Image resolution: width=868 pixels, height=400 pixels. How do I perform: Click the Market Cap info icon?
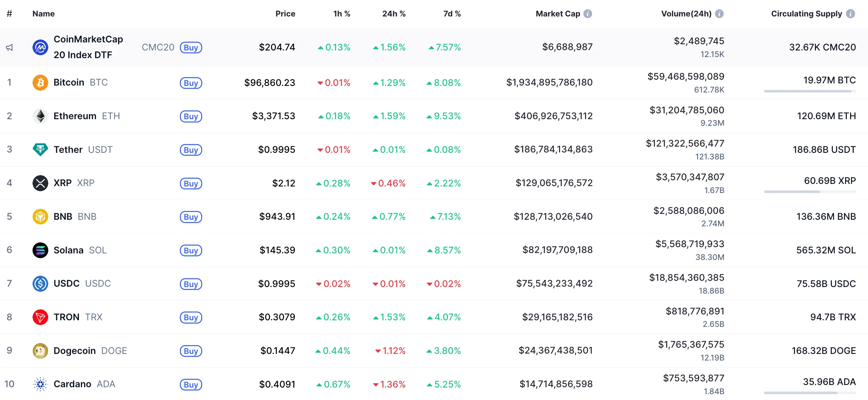[x=588, y=14]
